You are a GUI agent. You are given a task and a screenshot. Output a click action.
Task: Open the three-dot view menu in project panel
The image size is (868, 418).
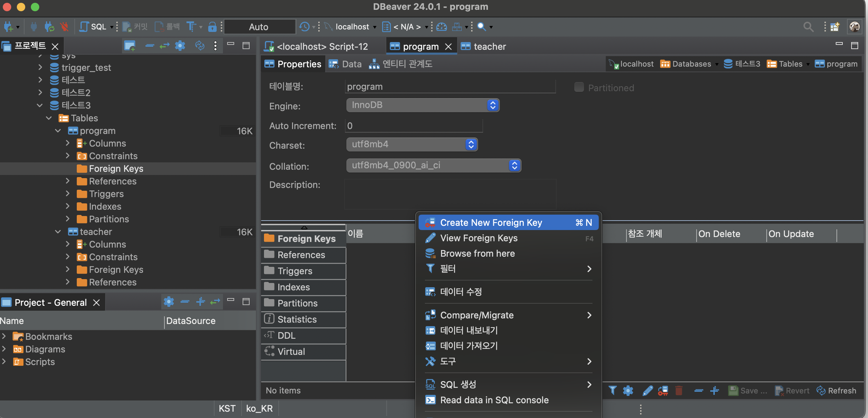(215, 46)
